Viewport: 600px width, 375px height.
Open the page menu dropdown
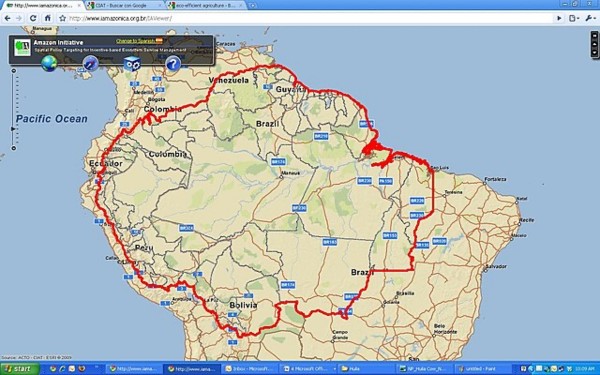[x=574, y=18]
